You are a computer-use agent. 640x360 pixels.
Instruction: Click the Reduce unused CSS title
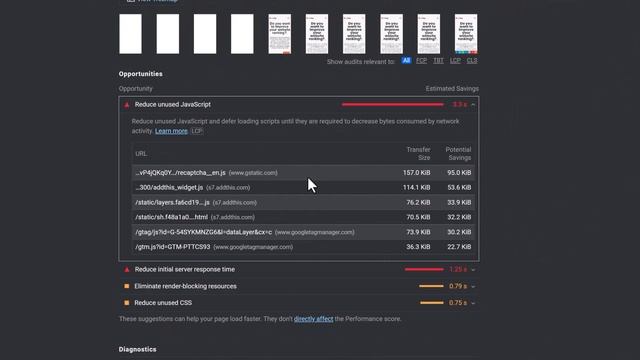(163, 303)
